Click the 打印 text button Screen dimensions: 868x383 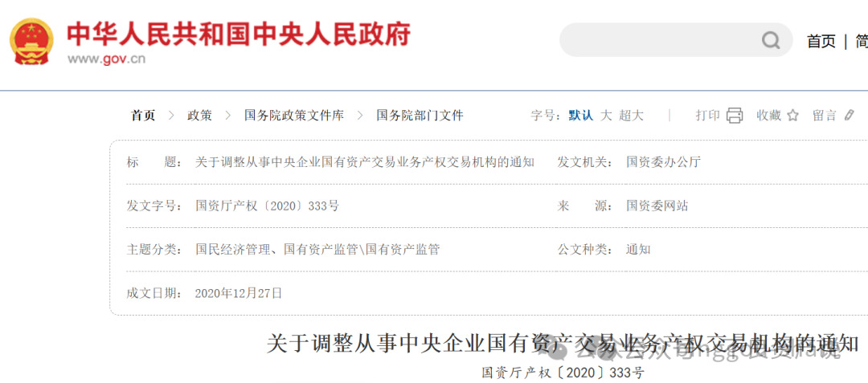coord(707,116)
